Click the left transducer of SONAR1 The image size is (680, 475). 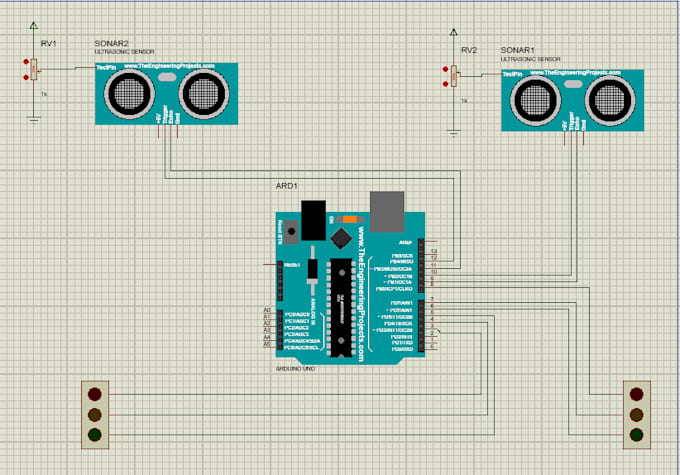(x=535, y=101)
